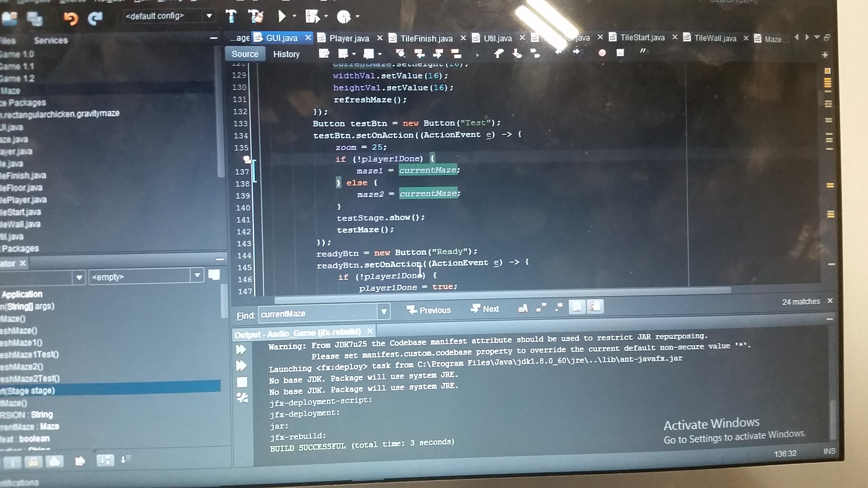Run the project with green play icon
This screenshot has width=868, height=488.
(x=282, y=16)
